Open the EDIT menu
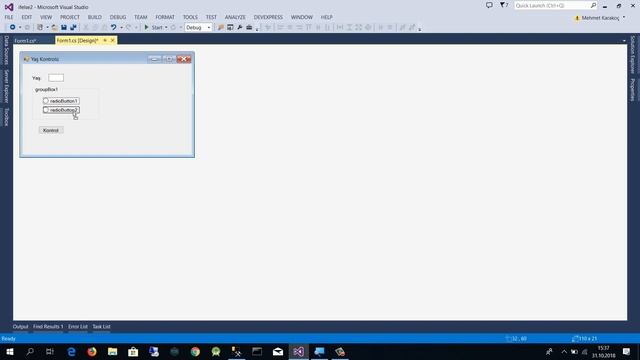Screen dimensions: 640x360 [x=27, y=17]
